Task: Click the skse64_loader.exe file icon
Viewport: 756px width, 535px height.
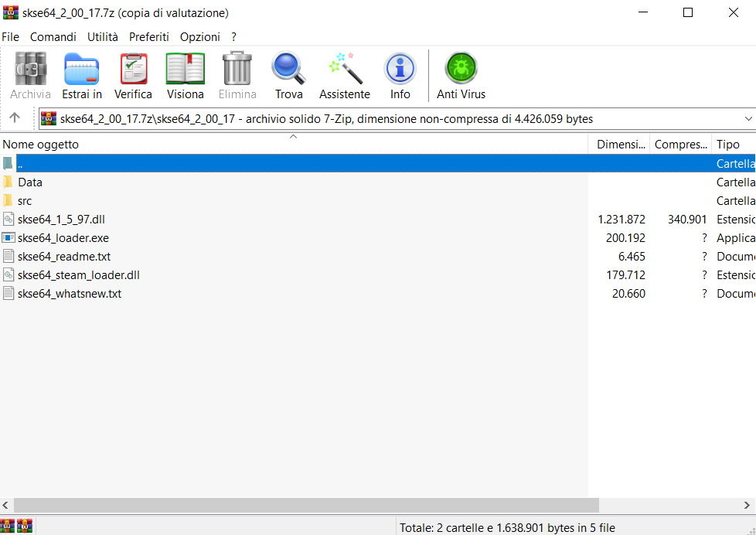Action: pyautogui.click(x=9, y=237)
